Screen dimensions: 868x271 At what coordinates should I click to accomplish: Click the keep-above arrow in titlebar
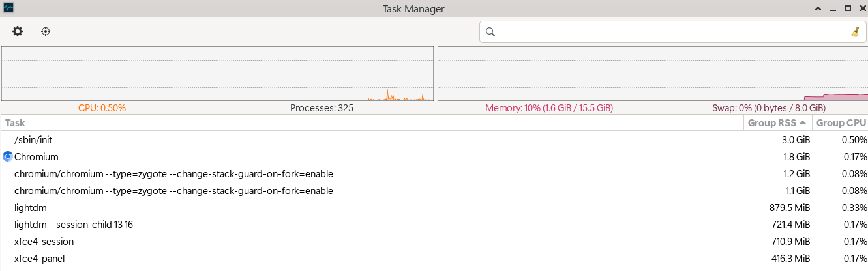pyautogui.click(x=818, y=8)
